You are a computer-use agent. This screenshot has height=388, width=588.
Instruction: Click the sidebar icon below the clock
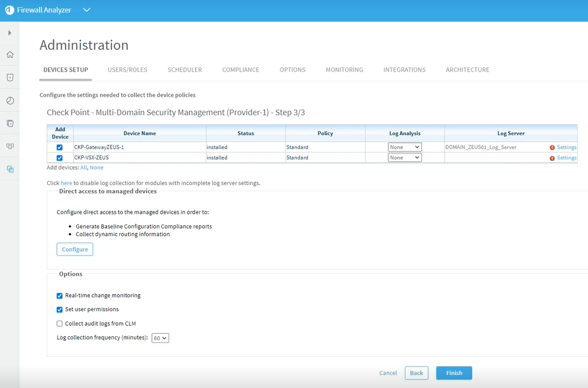point(10,123)
